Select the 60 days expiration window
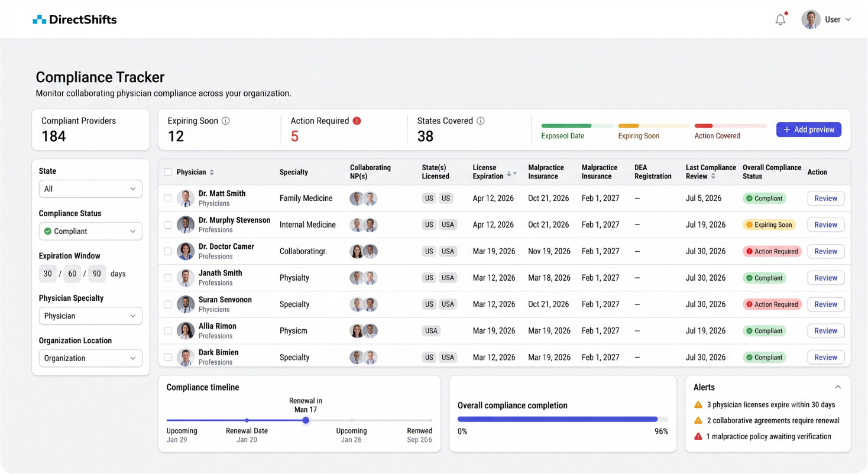The image size is (868, 474). 72,274
